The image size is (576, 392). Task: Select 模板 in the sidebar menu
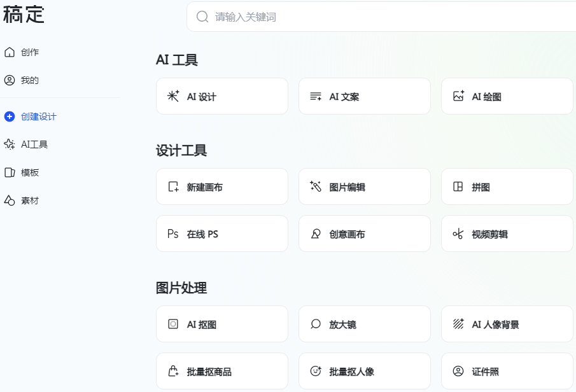click(29, 172)
